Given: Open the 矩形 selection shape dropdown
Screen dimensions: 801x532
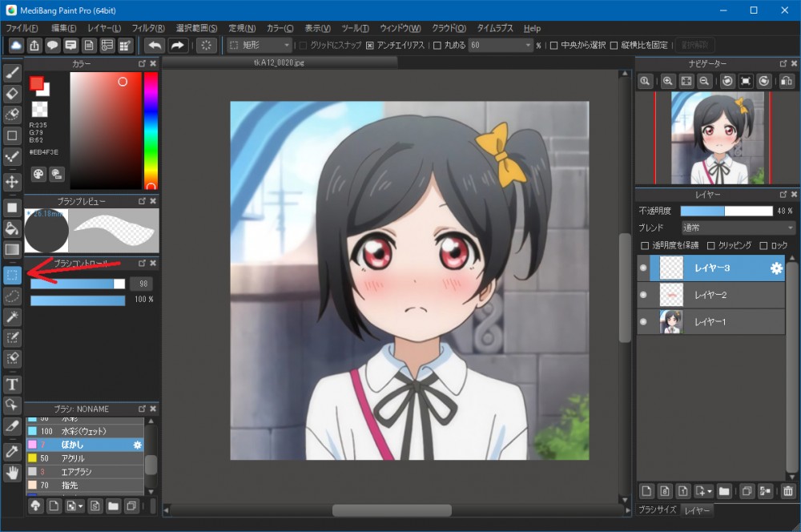Looking at the screenshot, I should [x=260, y=46].
